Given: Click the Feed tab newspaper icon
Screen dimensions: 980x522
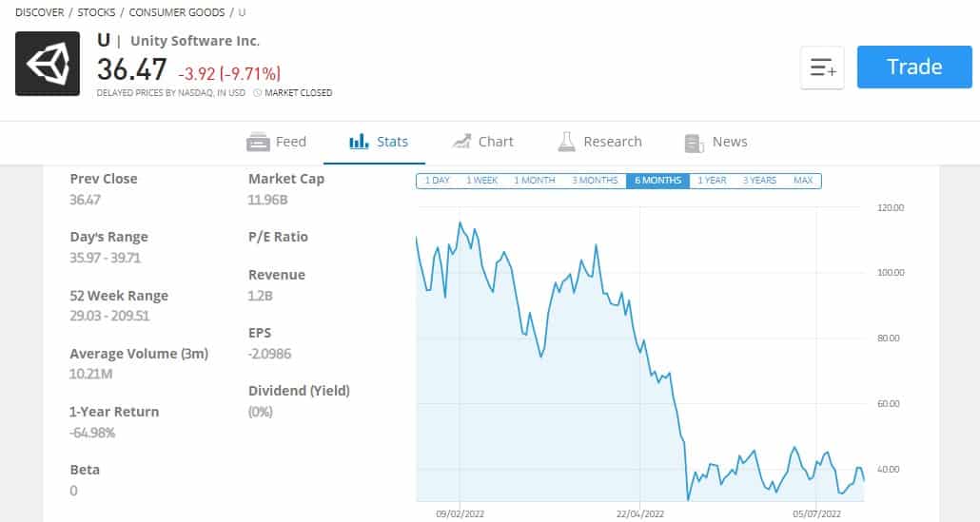Looking at the screenshot, I should coord(258,142).
